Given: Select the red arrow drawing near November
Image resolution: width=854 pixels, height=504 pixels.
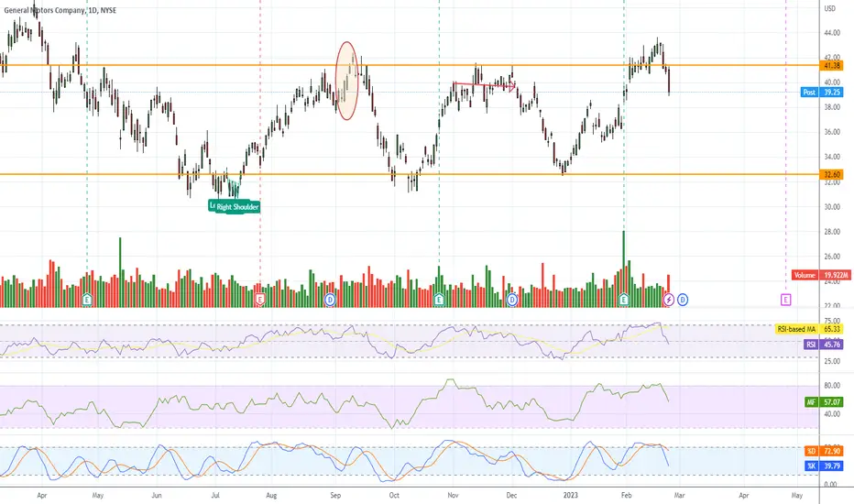Looking at the screenshot, I should click(x=484, y=84).
